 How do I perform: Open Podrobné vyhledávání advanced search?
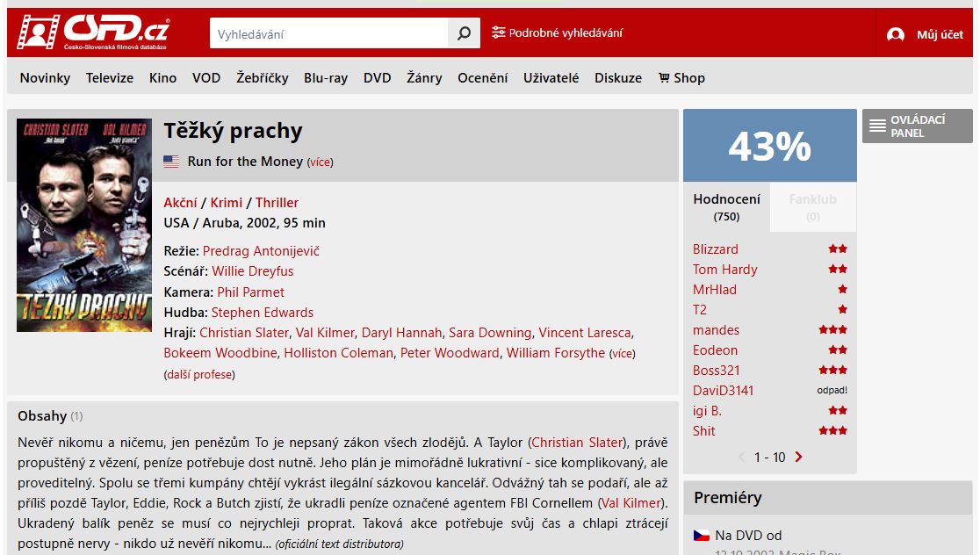(x=557, y=32)
